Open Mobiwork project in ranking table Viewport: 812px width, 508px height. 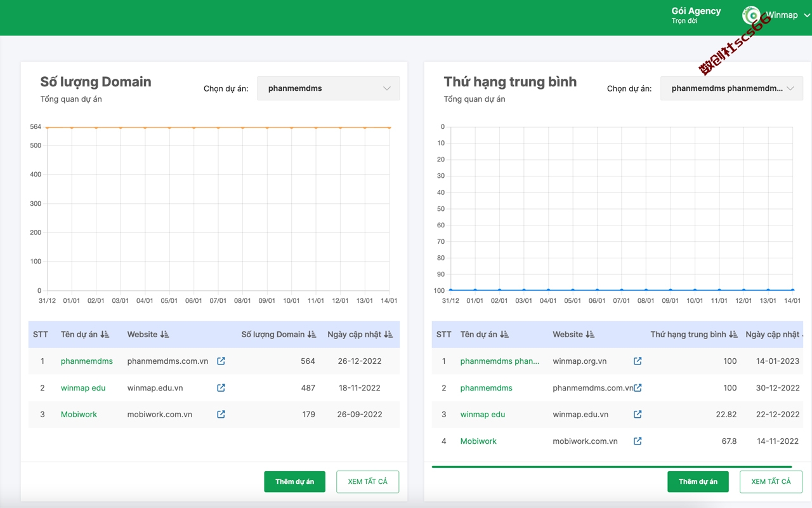(478, 441)
